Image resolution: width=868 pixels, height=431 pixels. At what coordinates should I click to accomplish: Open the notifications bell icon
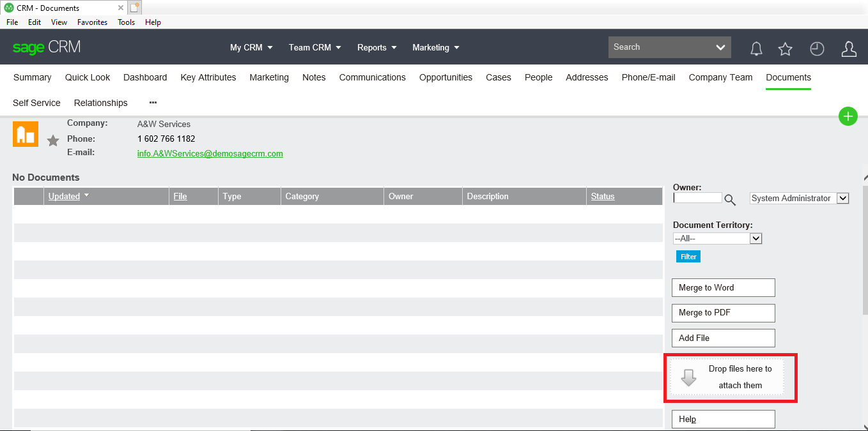tap(756, 49)
